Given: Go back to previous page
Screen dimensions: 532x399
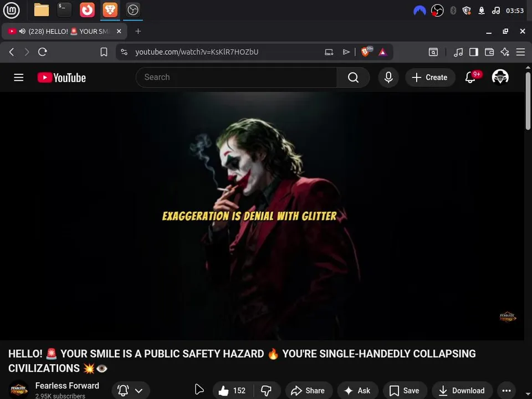Looking at the screenshot, I should click(12, 52).
